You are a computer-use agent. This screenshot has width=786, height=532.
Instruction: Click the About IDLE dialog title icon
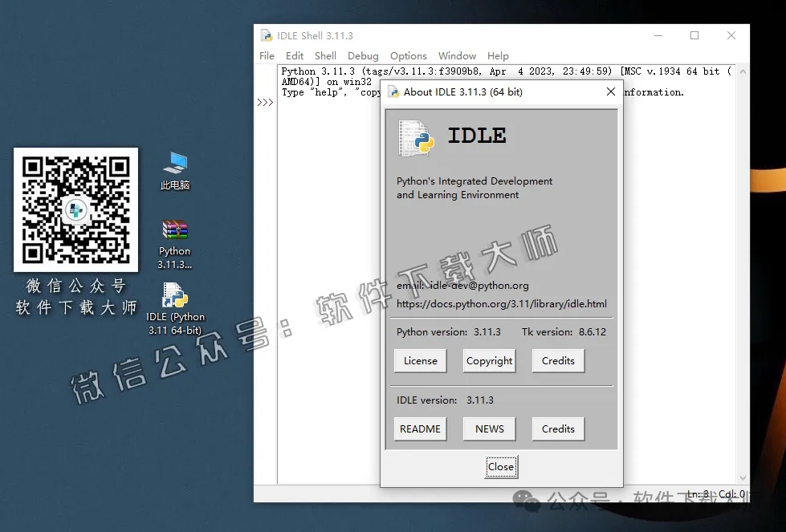[x=393, y=91]
